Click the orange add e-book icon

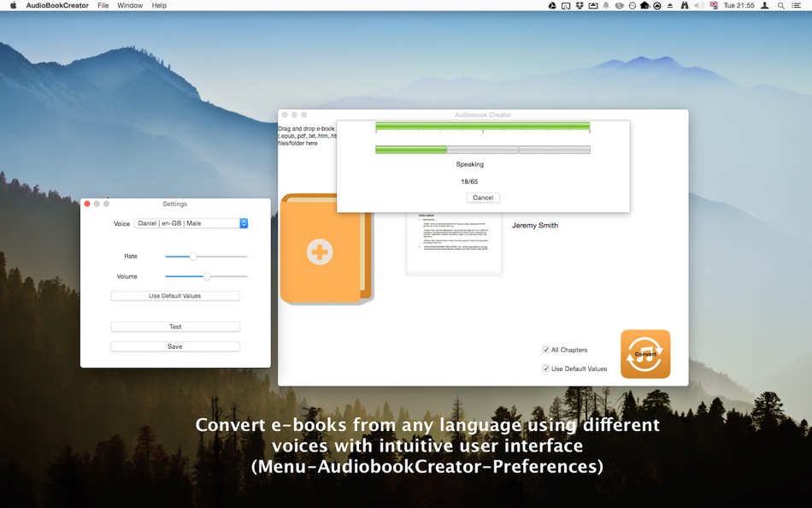327,249
